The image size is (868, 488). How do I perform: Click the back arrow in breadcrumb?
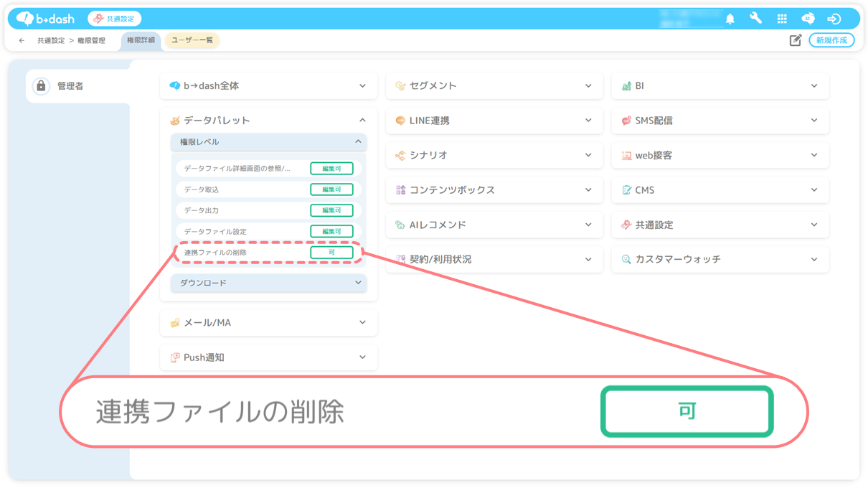coord(22,41)
